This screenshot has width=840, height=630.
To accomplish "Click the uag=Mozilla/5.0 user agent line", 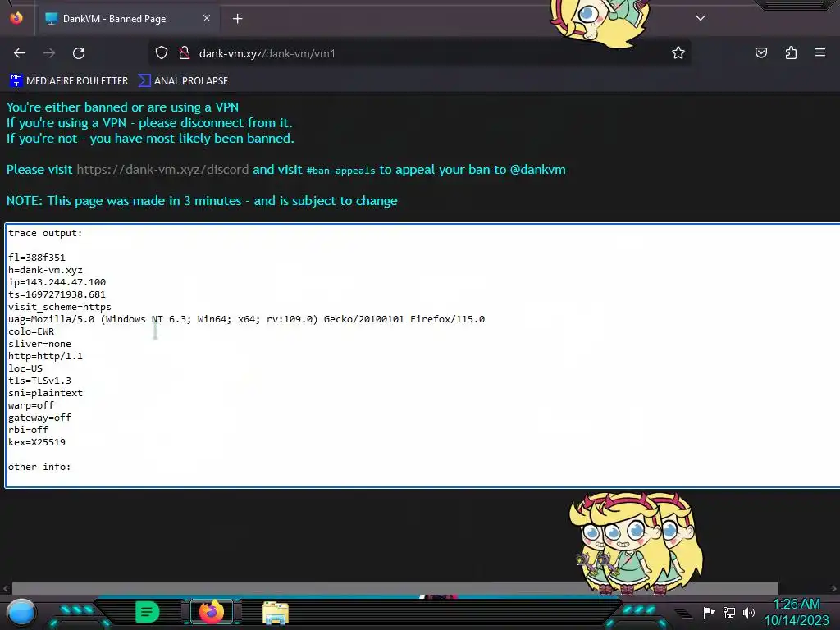I will [x=246, y=319].
